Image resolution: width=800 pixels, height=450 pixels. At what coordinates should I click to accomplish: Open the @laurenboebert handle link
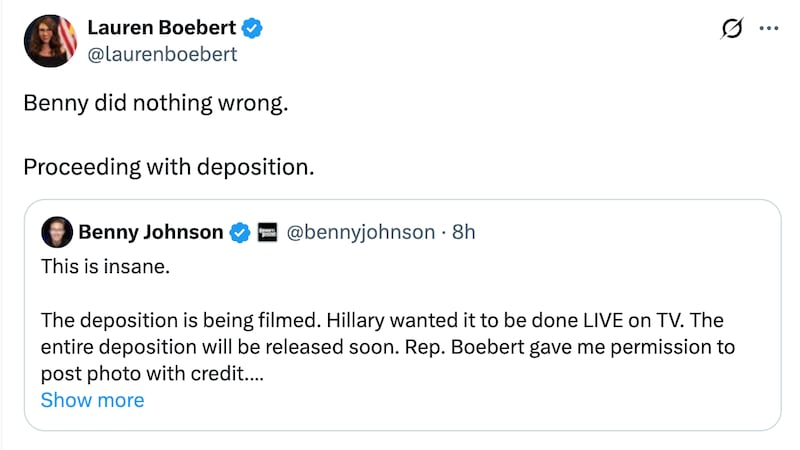(162, 54)
